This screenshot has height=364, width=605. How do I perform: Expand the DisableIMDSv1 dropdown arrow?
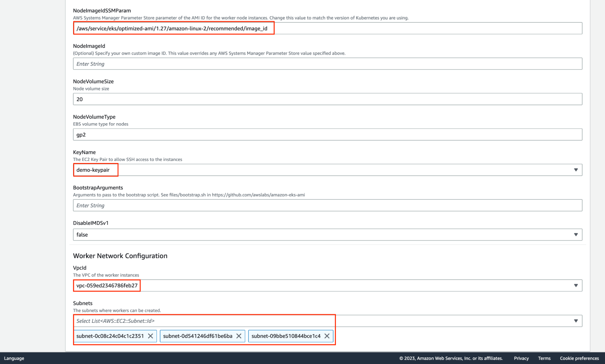576,234
